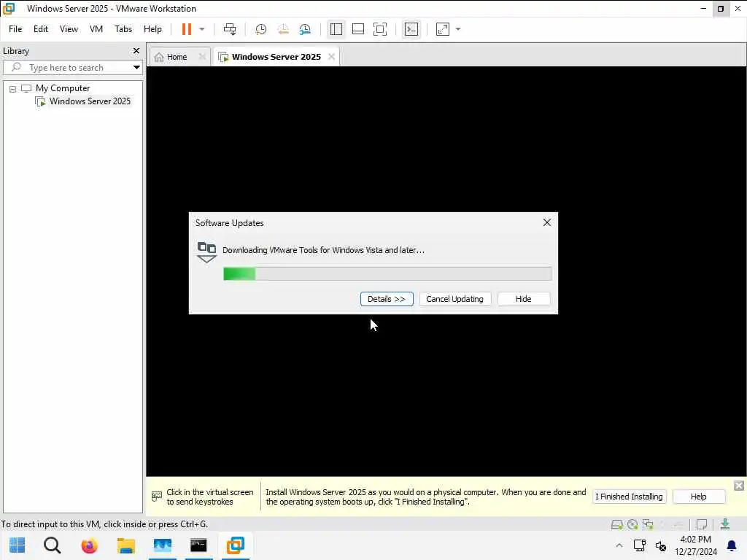The height and width of the screenshot is (560, 747).
Task: Click the network adapter status icon
Action: coord(648,524)
